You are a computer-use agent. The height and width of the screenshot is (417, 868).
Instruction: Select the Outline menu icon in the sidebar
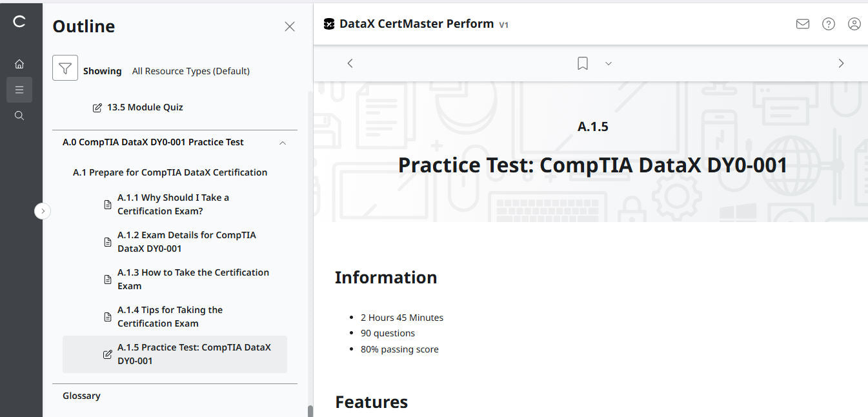coord(19,89)
